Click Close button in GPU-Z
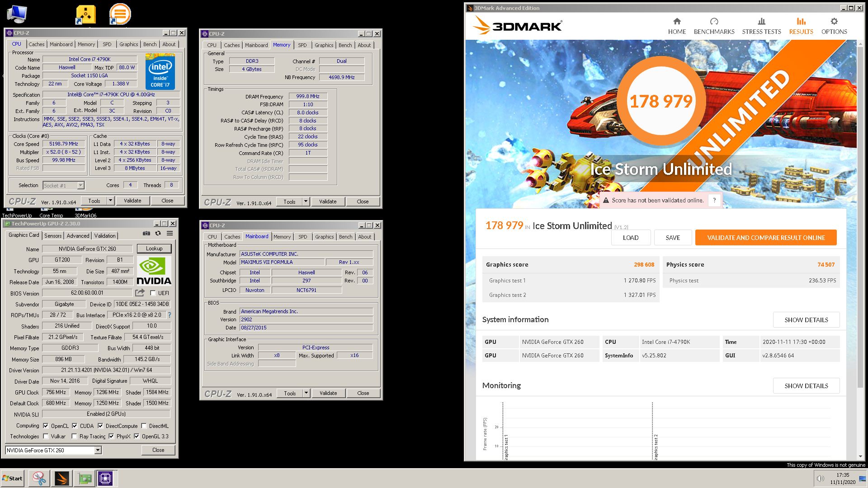This screenshot has width=868, height=488. click(x=158, y=450)
